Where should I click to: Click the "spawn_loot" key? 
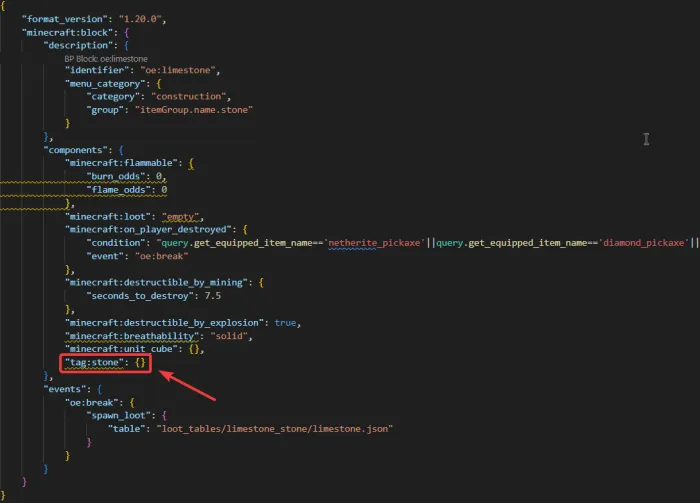[118, 416]
